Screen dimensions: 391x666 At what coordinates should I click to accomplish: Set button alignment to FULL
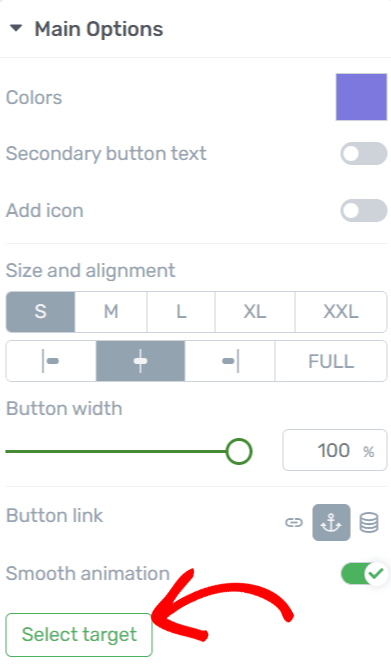tap(331, 361)
